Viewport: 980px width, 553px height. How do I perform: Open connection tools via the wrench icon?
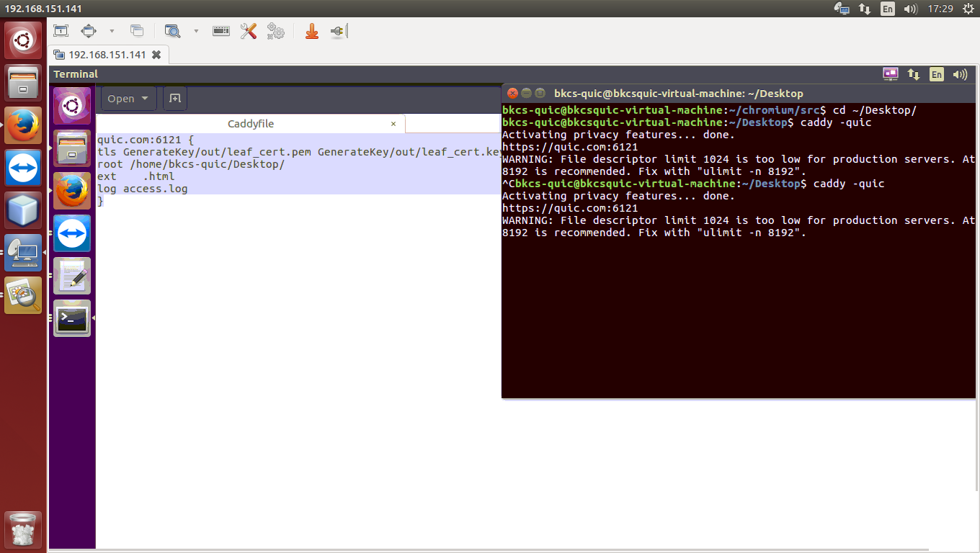click(248, 31)
